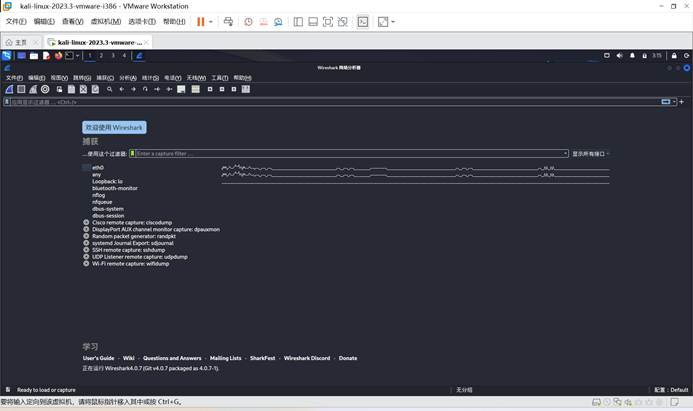Image resolution: width=693 pixels, height=411 pixels.
Task: Open Wireshark 捕获(C) menu
Action: 105,78
